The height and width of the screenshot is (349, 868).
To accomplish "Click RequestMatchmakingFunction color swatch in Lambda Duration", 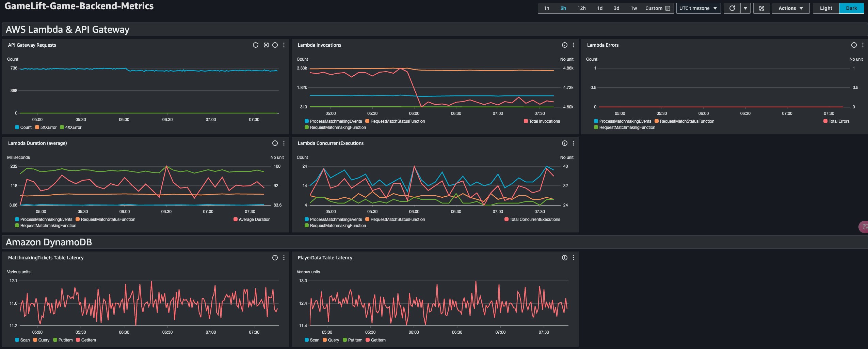I will coord(17,226).
